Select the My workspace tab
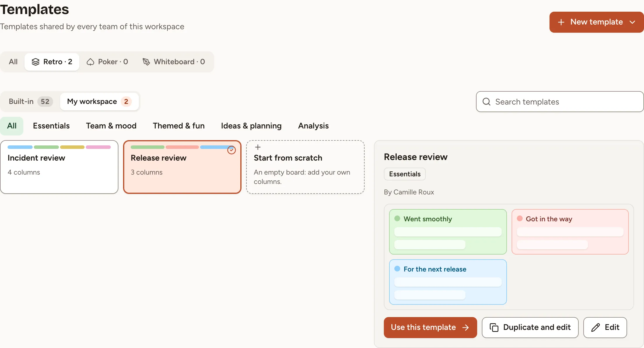This screenshot has height=348, width=644. point(99,102)
